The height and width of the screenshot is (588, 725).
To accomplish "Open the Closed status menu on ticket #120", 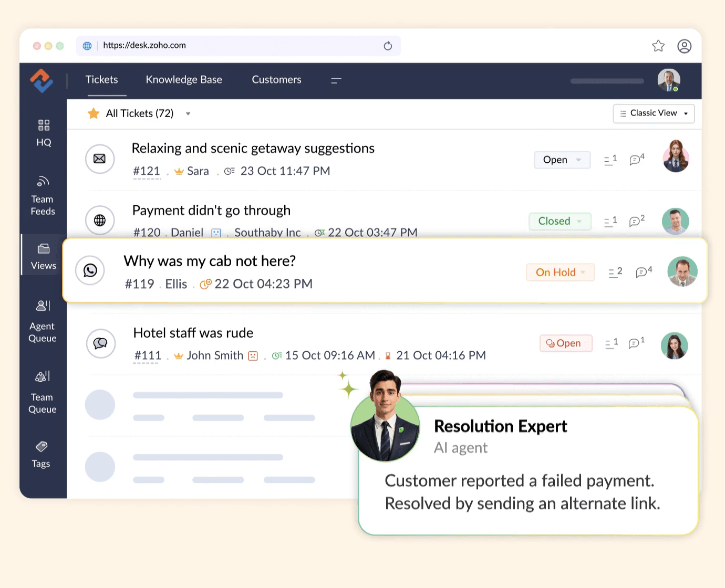I will click(x=559, y=221).
